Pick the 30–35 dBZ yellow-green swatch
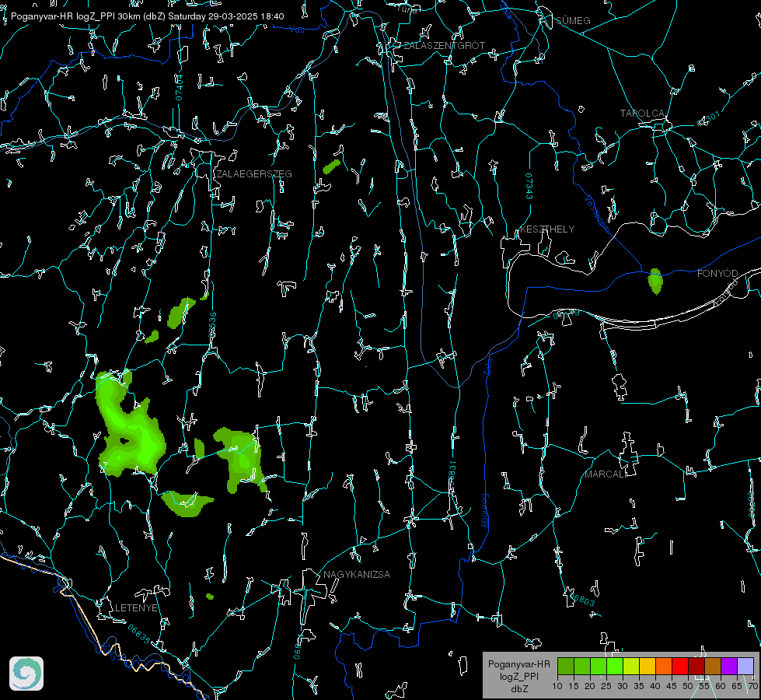This screenshot has height=700, width=761. pyautogui.click(x=631, y=666)
